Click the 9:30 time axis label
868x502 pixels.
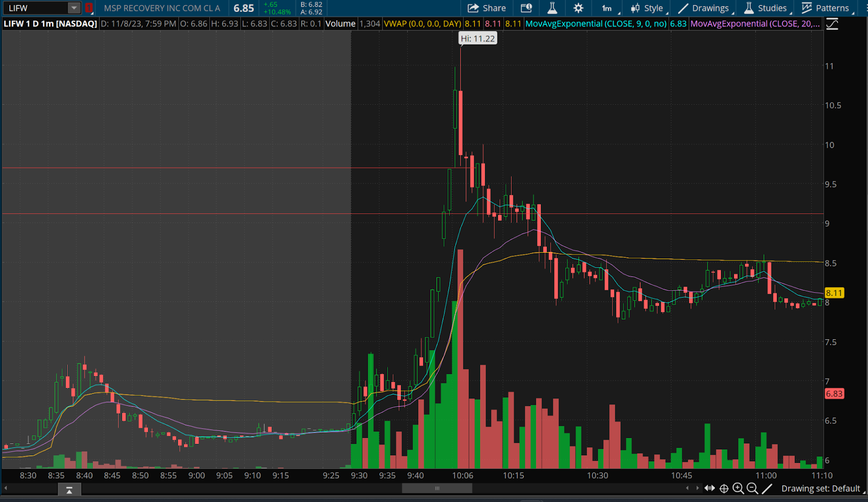(359, 475)
